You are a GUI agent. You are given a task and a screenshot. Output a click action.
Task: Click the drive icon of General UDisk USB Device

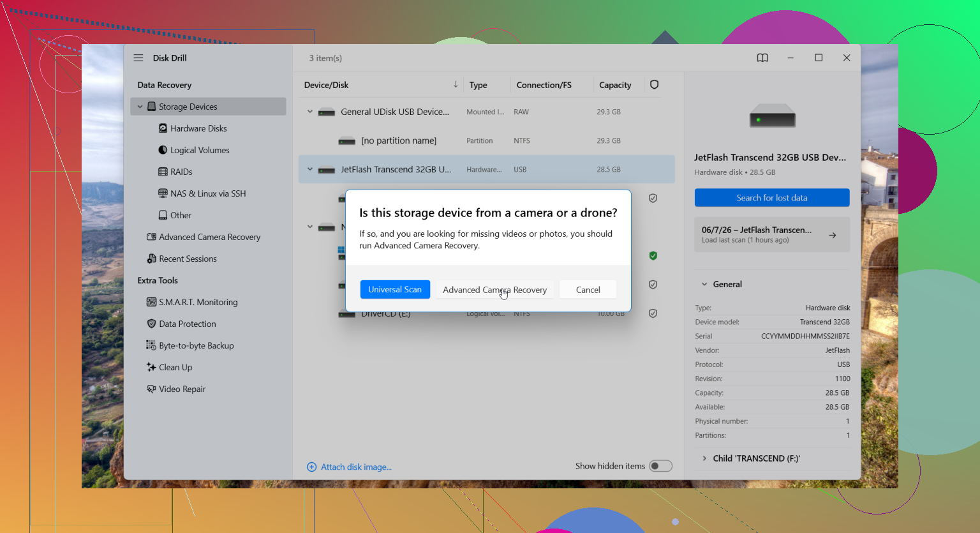tap(327, 112)
